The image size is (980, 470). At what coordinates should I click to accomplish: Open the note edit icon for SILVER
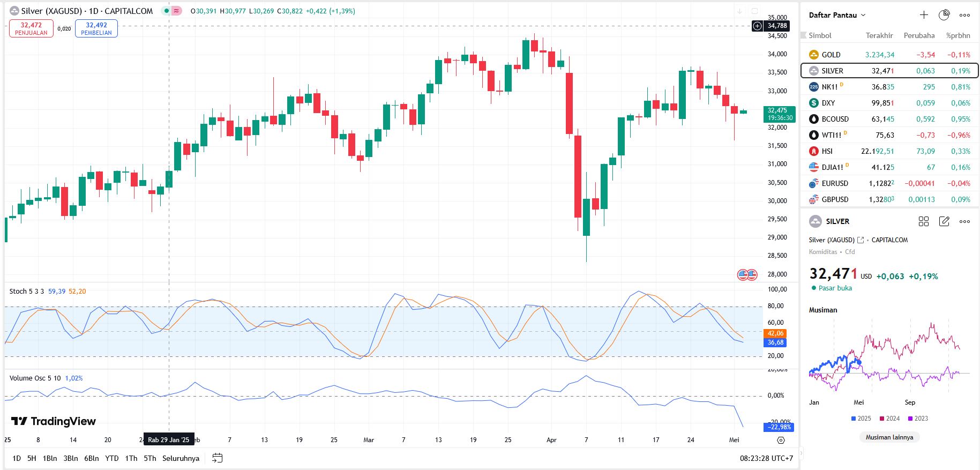pyautogui.click(x=944, y=221)
